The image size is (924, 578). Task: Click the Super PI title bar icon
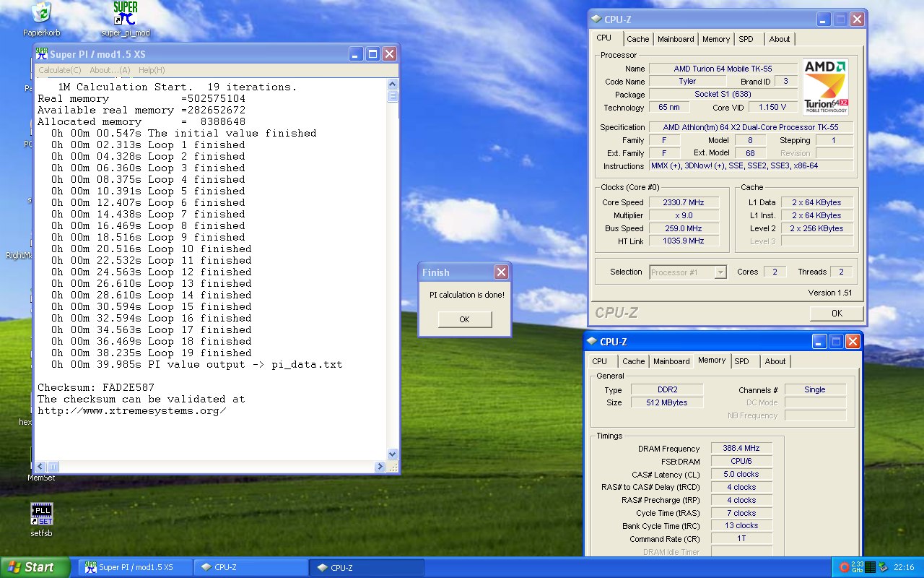coord(42,53)
